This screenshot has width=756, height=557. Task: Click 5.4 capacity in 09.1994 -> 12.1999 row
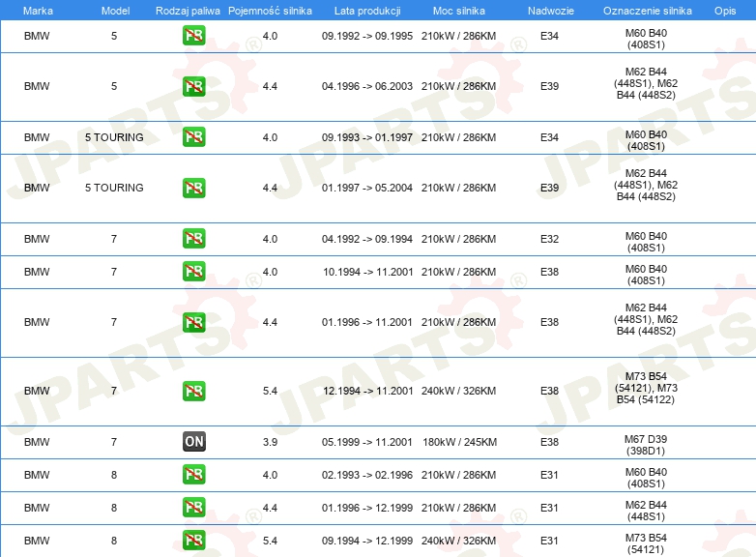pos(270,541)
